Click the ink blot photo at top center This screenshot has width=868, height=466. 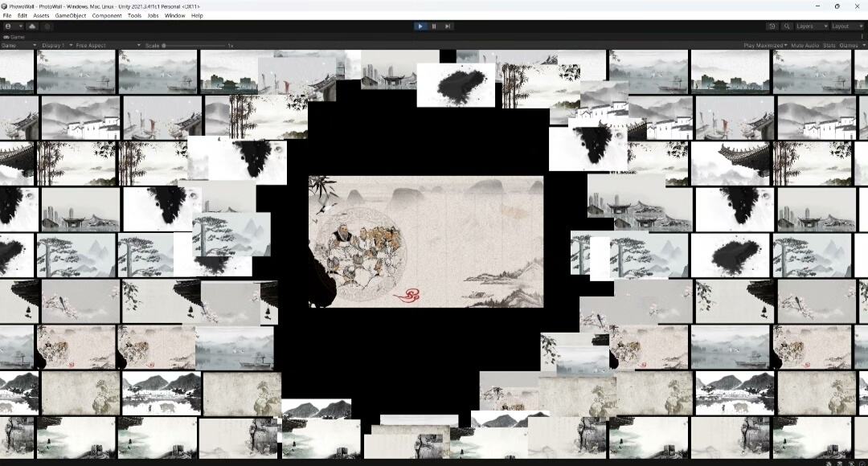pyautogui.click(x=456, y=84)
